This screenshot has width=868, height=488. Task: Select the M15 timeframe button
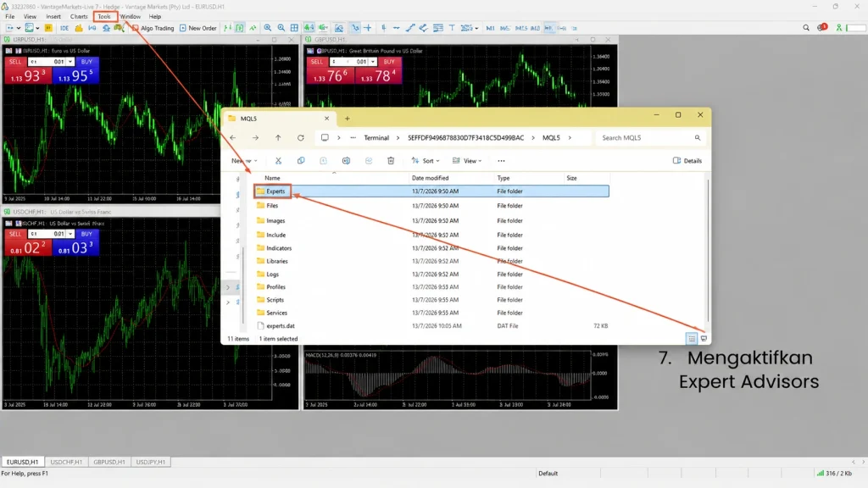(x=521, y=28)
